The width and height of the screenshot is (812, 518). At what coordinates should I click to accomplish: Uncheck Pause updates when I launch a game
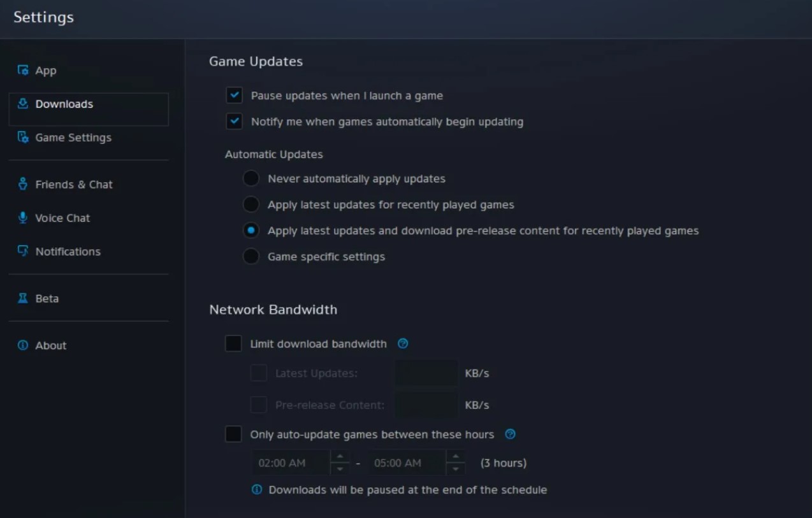coord(234,95)
